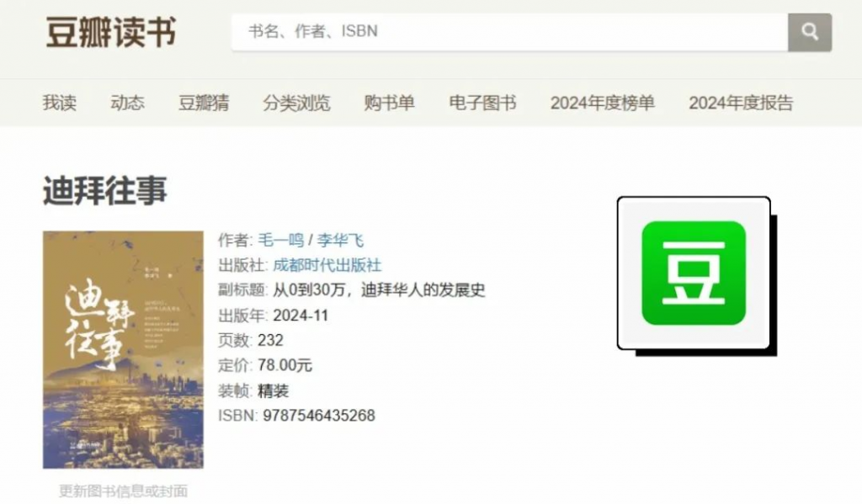Open the 2024年度报告 page
The width and height of the screenshot is (862, 504).
point(741,103)
